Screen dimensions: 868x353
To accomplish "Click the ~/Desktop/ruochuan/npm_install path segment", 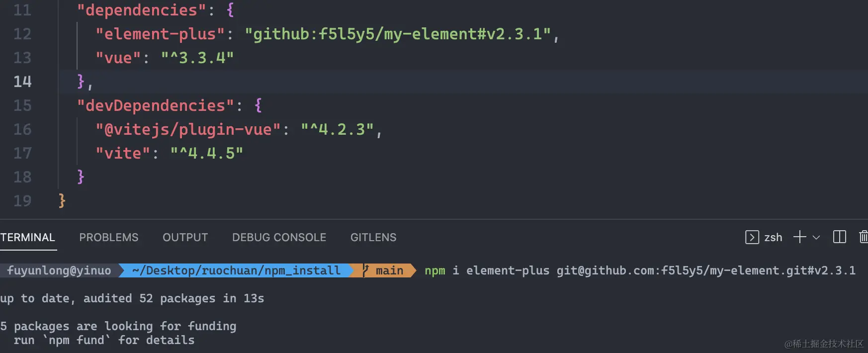I will pos(236,270).
